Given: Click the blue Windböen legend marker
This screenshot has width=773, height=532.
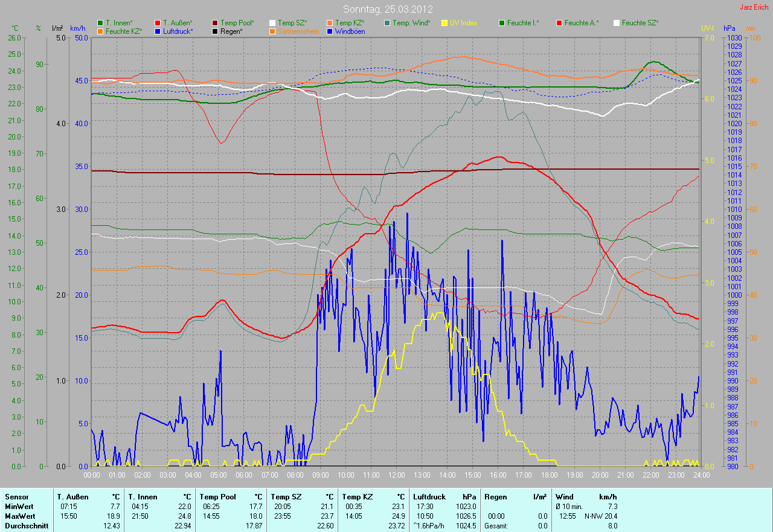Looking at the screenshot, I should [330, 31].
